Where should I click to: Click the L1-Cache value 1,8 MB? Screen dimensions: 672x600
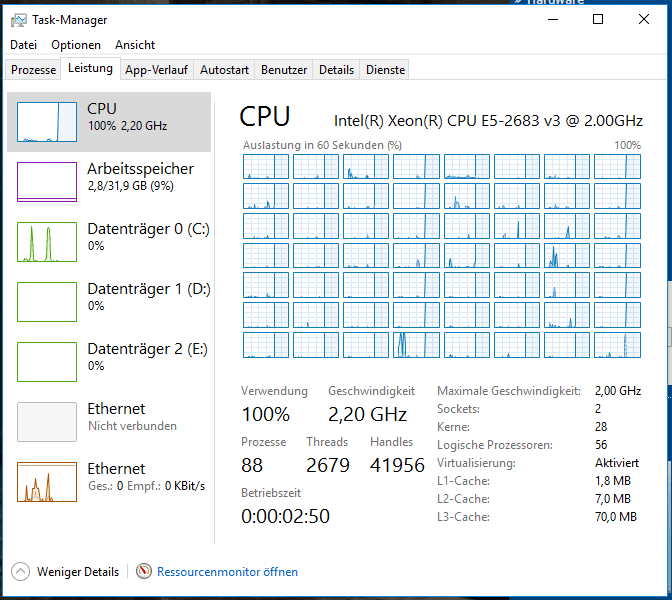click(x=613, y=481)
